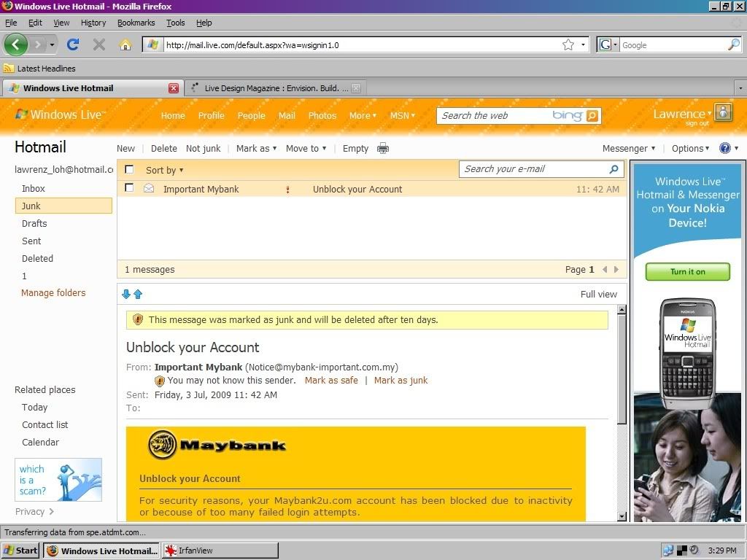Go to next message with down arrow
The height and width of the screenshot is (560, 747).
[126, 295]
